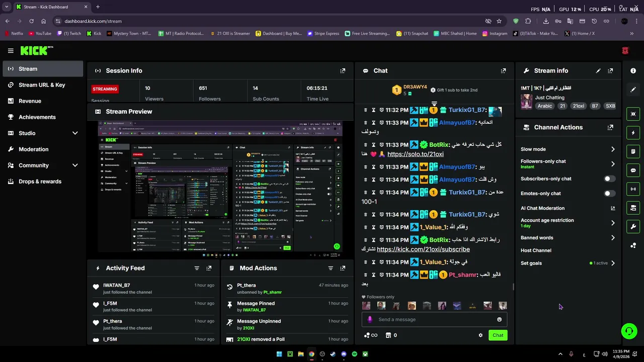644x362 pixels.
Task: Click the broadcast signal icon in right rail
Action: (633, 189)
